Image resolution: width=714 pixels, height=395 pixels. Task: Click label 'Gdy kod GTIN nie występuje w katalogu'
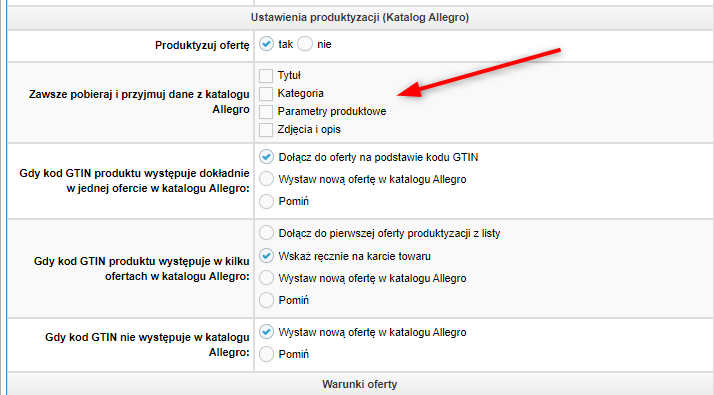(x=147, y=345)
